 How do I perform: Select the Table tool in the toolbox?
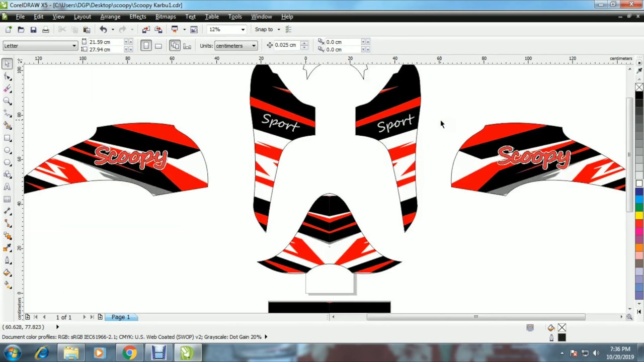7,199
